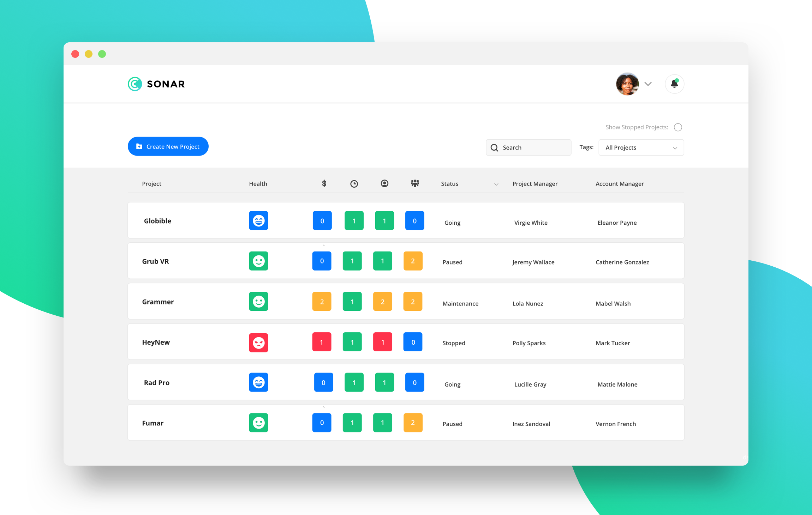812x515 pixels.
Task: Click Fumar's green health face
Action: (x=258, y=423)
